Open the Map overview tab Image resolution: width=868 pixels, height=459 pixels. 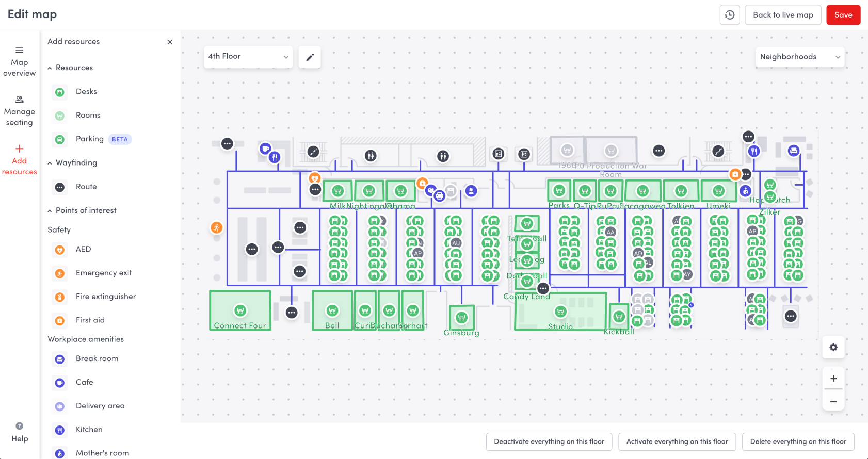click(20, 61)
